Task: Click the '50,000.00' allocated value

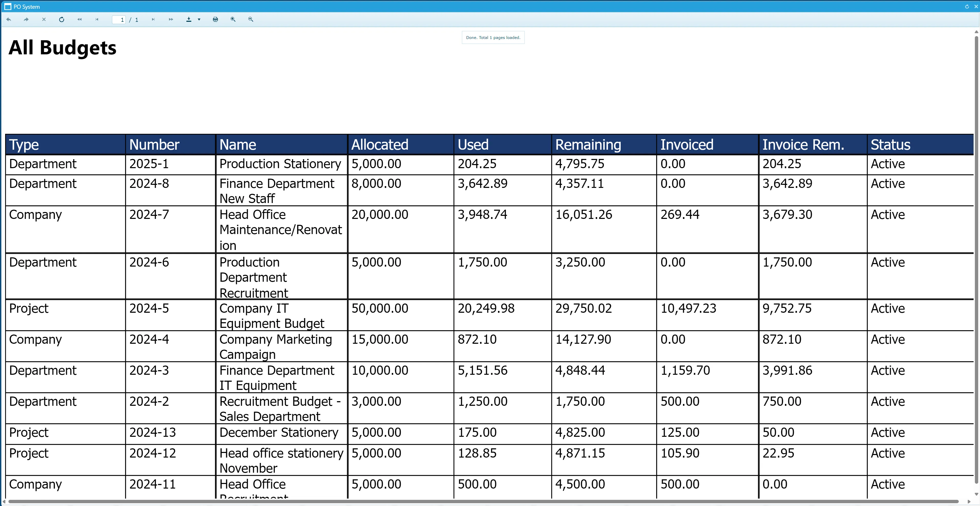Action: 380,308
